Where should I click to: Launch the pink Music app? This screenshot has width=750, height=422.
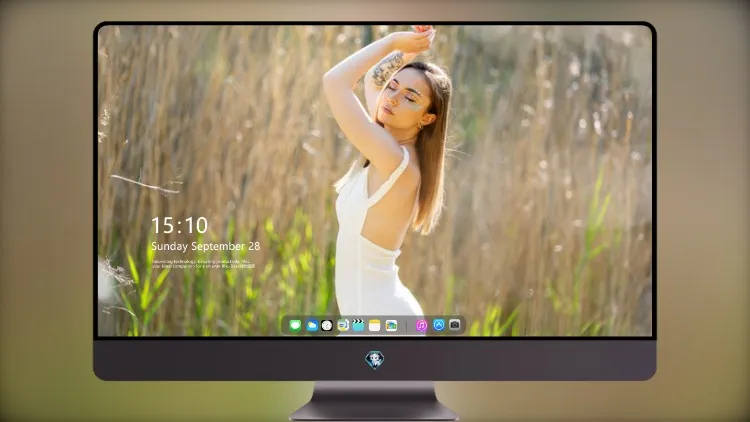[x=421, y=325]
